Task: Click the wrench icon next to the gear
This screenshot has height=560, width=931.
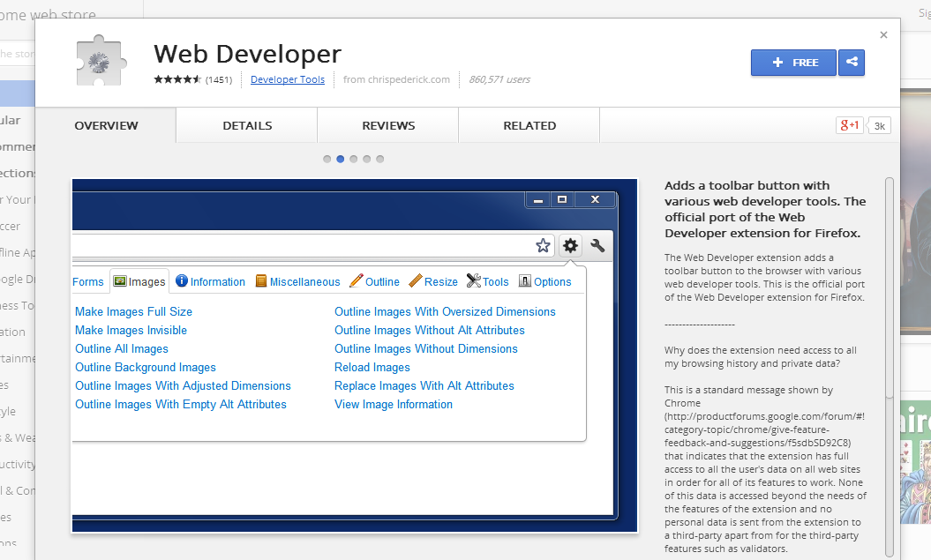Action: coord(597,245)
